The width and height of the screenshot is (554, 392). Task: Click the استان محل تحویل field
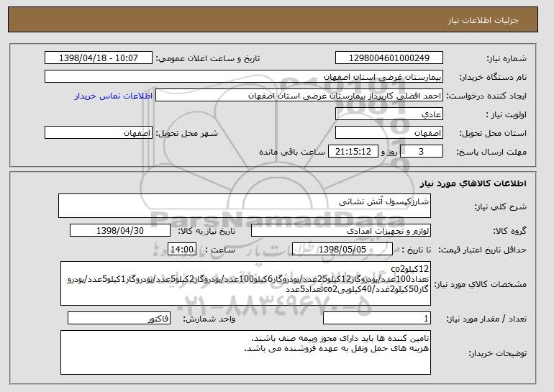point(389,133)
